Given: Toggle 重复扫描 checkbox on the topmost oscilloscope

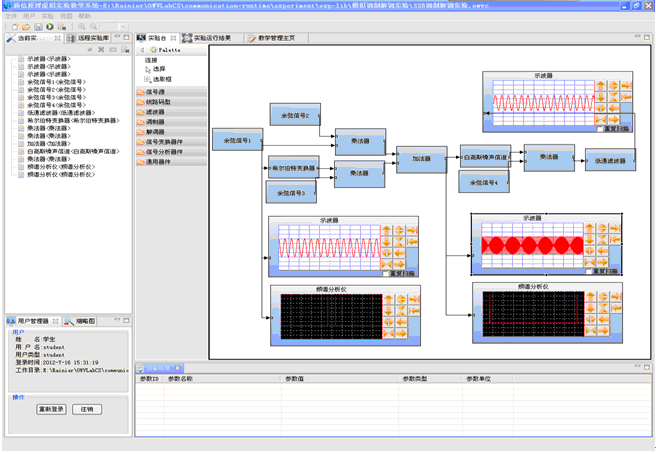Looking at the screenshot, I should coord(600,129).
